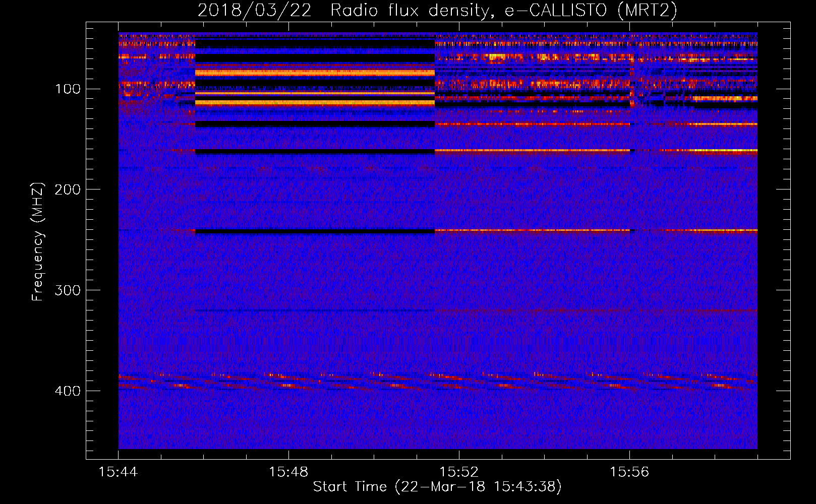Click the plot title "Radio flux density, e-CALLISTO (MRT2)"
816x504 pixels.
click(504, 10)
